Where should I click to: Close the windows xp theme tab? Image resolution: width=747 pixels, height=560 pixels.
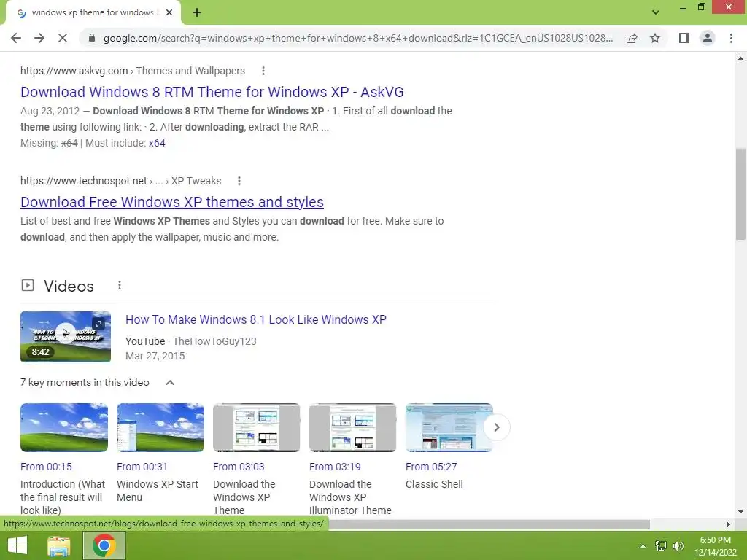pyautogui.click(x=169, y=13)
